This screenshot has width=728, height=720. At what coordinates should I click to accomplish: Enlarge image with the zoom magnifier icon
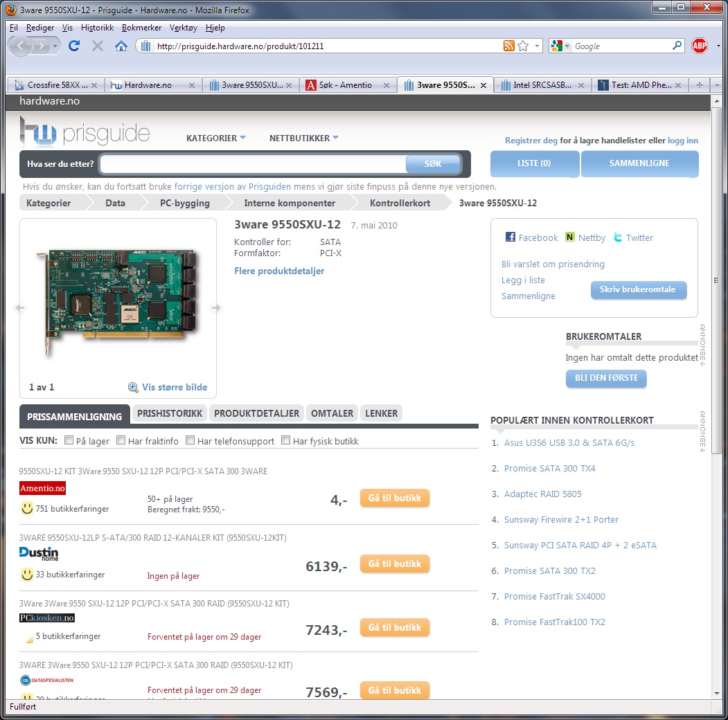133,388
